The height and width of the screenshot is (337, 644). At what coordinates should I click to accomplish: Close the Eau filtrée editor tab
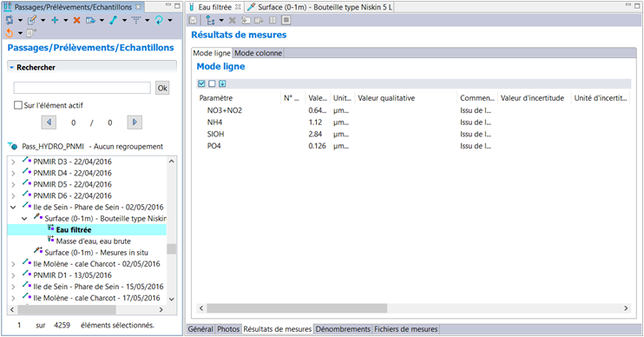[x=238, y=7]
